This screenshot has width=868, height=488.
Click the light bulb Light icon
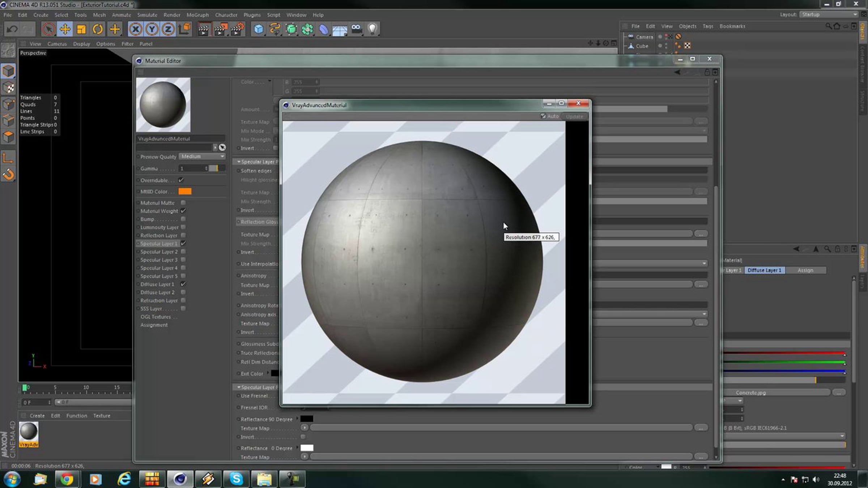(x=373, y=29)
